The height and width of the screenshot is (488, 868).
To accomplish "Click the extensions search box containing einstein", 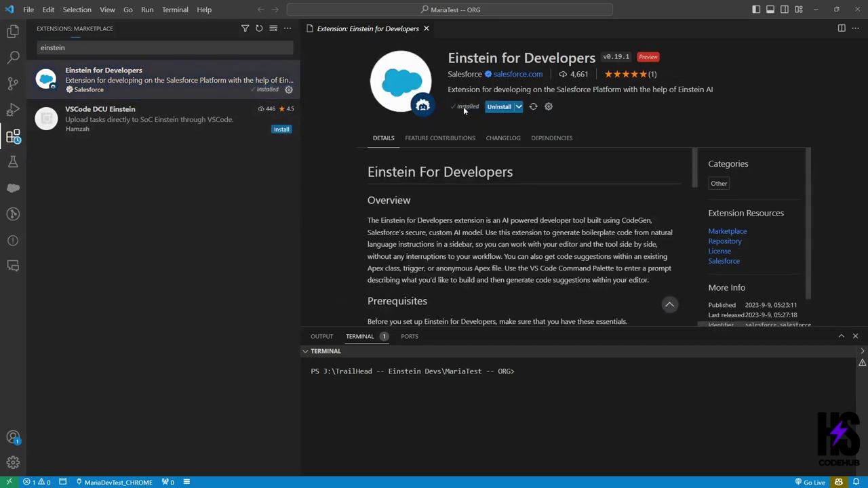I will (165, 47).
